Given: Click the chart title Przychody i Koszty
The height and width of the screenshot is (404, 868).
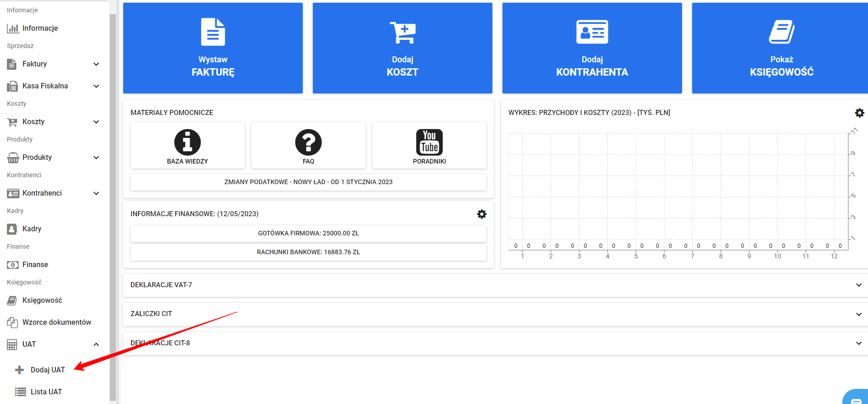Looking at the screenshot, I should pos(589,113).
